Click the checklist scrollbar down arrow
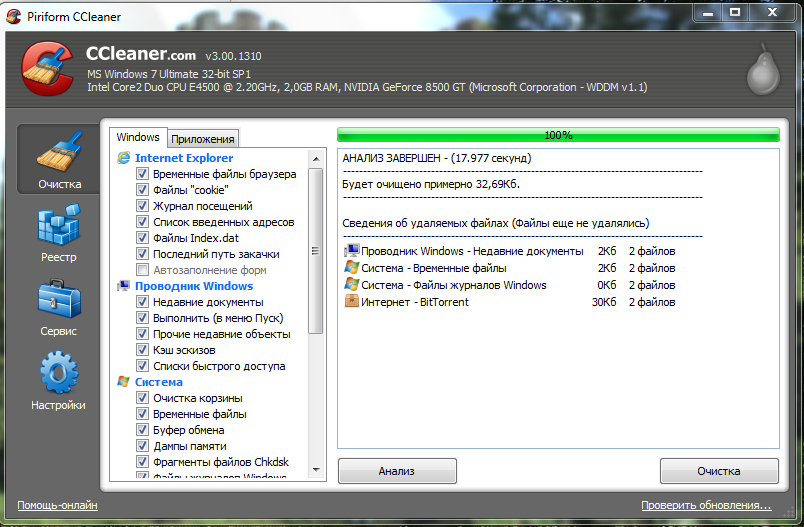804x527 pixels. [x=316, y=470]
